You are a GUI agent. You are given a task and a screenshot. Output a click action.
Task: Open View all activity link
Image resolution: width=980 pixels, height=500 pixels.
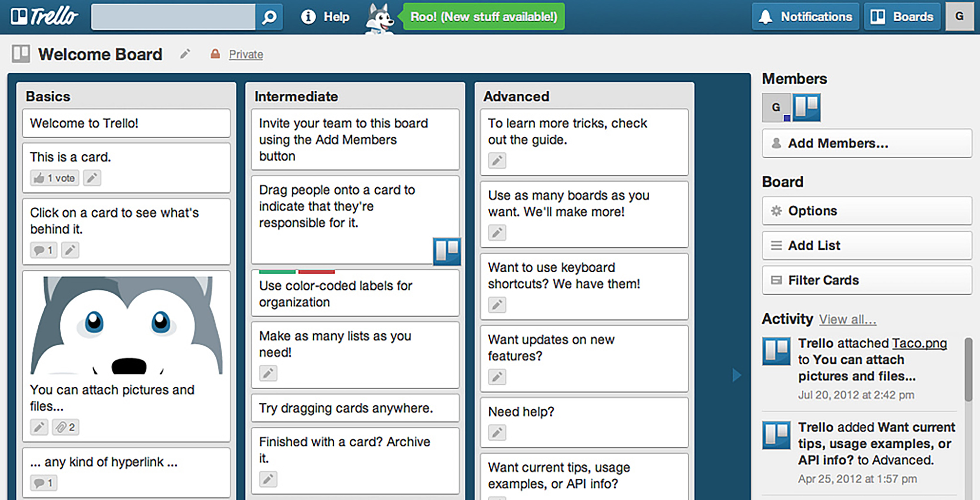coord(847,319)
